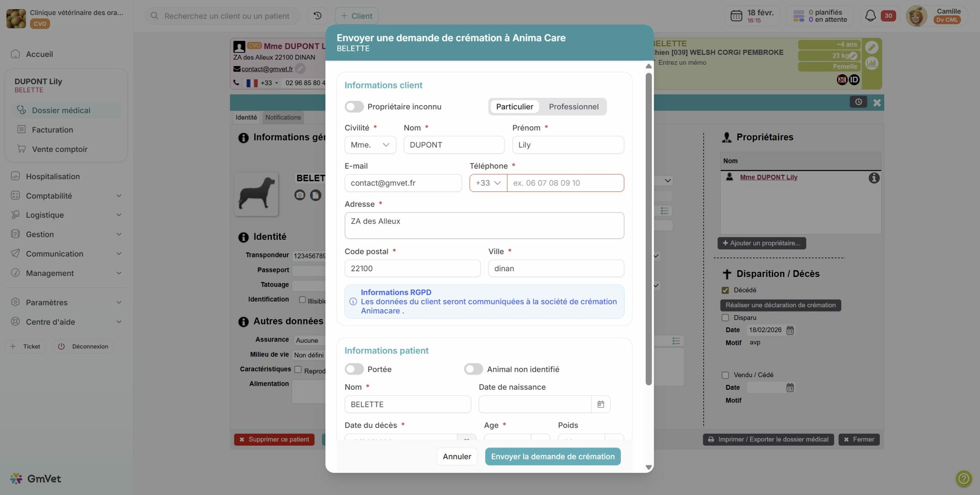Screen dimensions: 980x495
Task: Open the Civilité dropdown
Action: coord(370,145)
